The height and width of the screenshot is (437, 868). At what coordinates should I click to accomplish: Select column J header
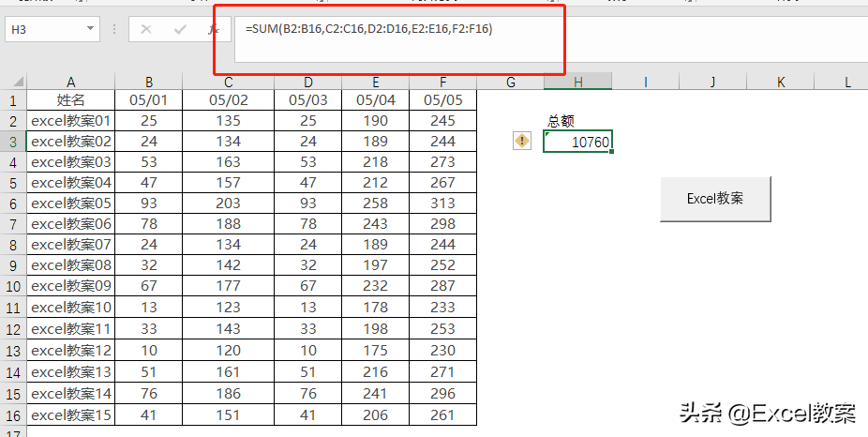click(x=713, y=82)
